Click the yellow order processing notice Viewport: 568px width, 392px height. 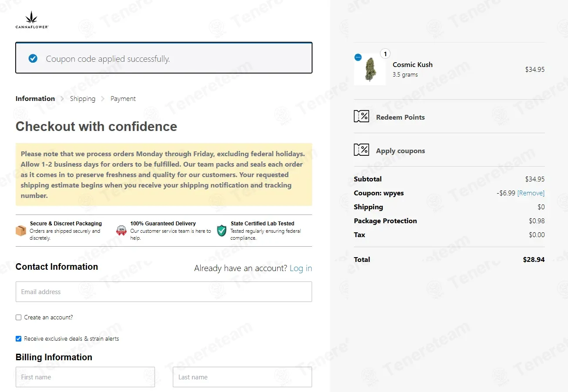tap(164, 174)
